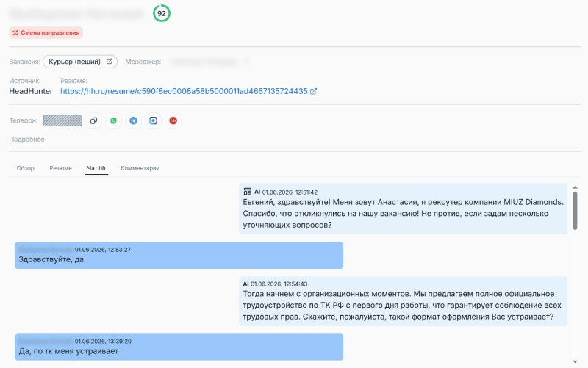This screenshot has height=368, width=588.
Task: Click timestamp 01.06.2026, 12:51:42
Action: 290,192
